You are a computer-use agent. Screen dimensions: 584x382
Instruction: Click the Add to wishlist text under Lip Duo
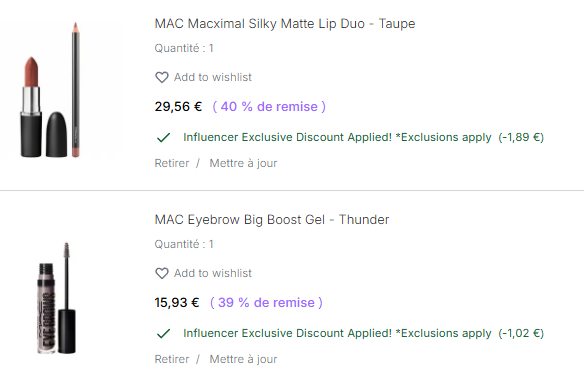click(213, 77)
